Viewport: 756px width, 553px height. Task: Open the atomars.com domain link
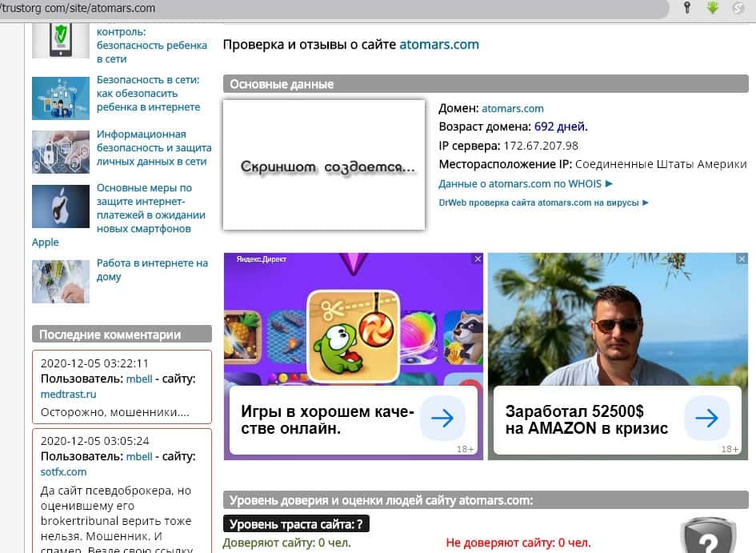[513, 109]
